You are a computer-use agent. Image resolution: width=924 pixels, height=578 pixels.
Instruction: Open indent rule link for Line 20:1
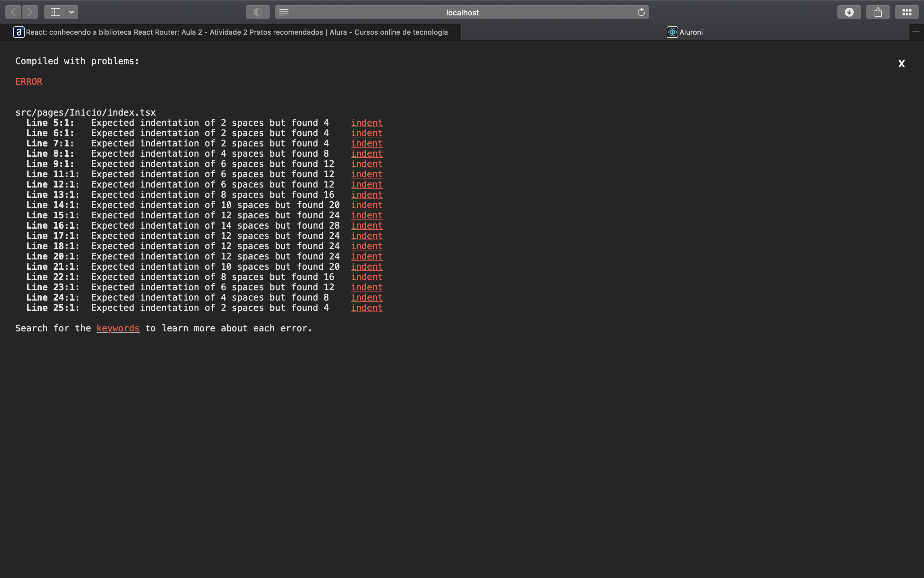[x=366, y=257]
